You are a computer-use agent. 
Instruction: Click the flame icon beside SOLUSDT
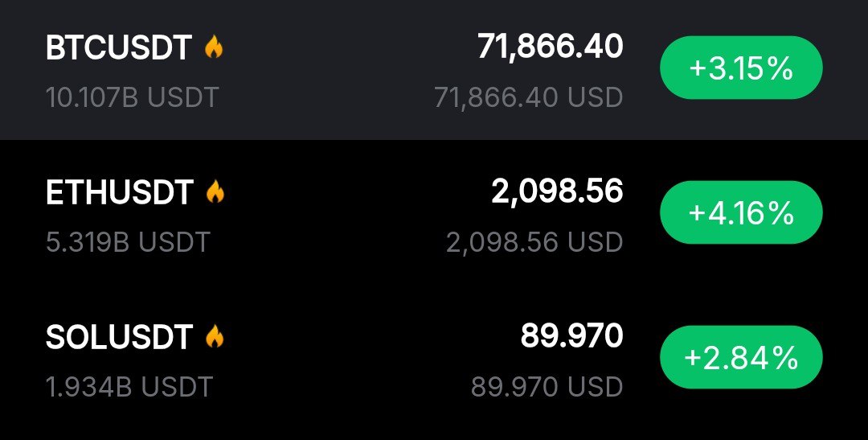click(215, 336)
